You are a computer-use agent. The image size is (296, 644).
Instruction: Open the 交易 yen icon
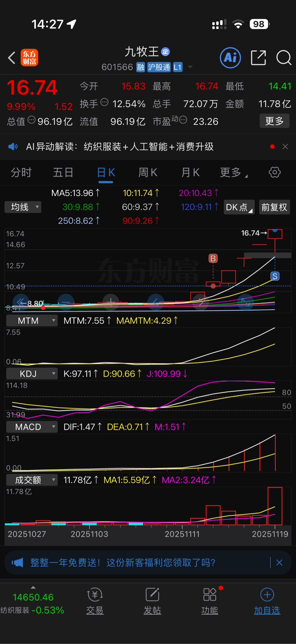point(95,594)
